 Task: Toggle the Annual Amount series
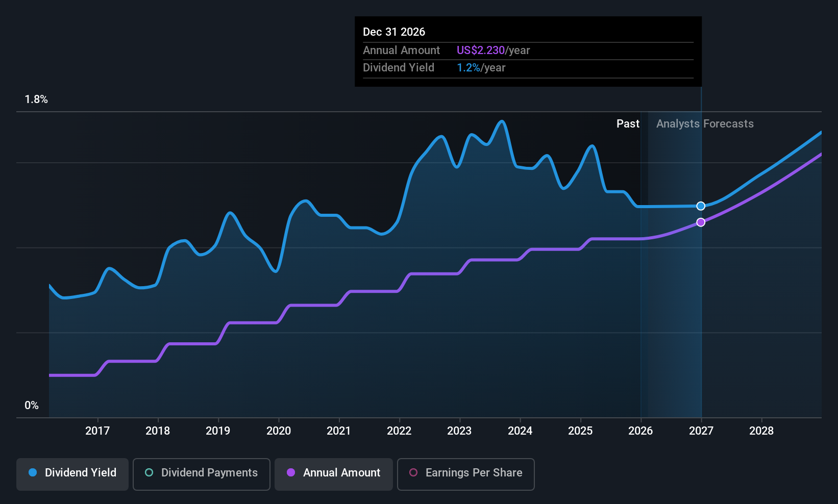[x=334, y=474]
